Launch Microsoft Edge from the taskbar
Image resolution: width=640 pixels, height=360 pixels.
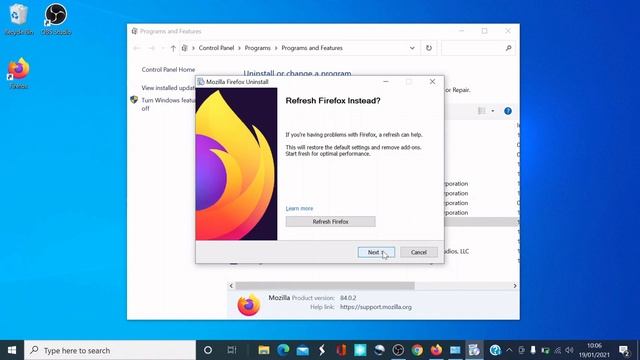283,350
